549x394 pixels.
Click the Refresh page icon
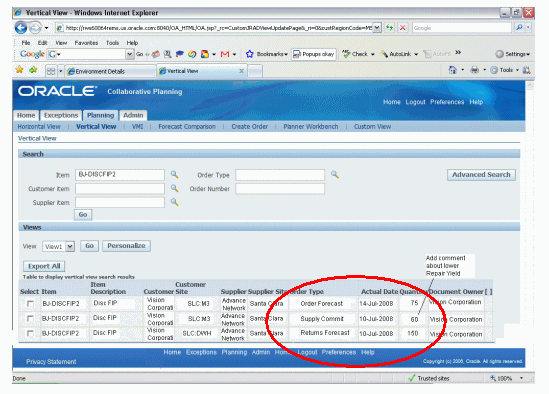pyautogui.click(x=389, y=28)
